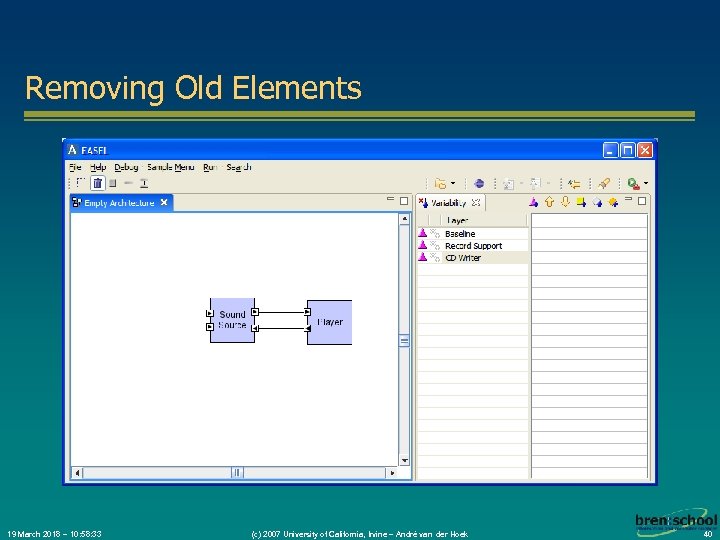The image size is (720, 540).
Task: Click the blue globe toolbar icon
Action: pyautogui.click(x=479, y=183)
